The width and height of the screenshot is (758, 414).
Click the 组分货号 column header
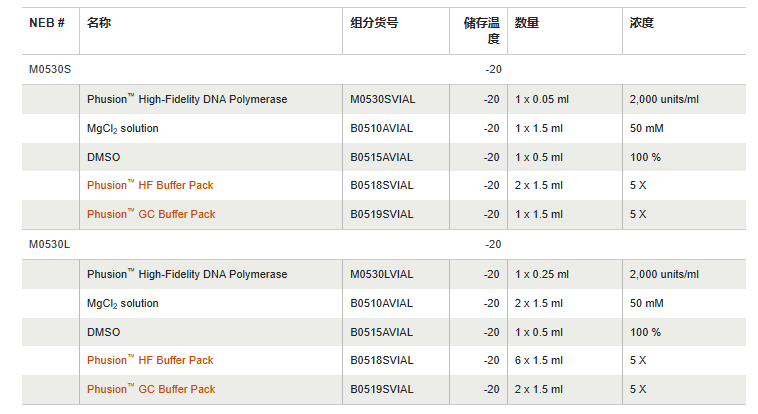pos(374,23)
